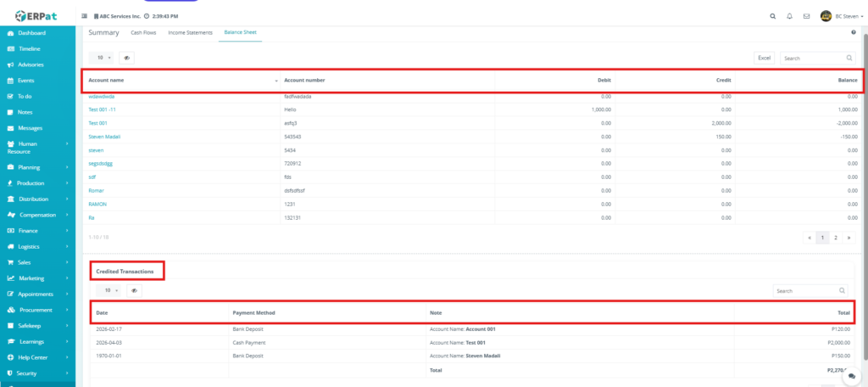
Task: Switch to the Cash Flows tab
Action: click(x=142, y=32)
